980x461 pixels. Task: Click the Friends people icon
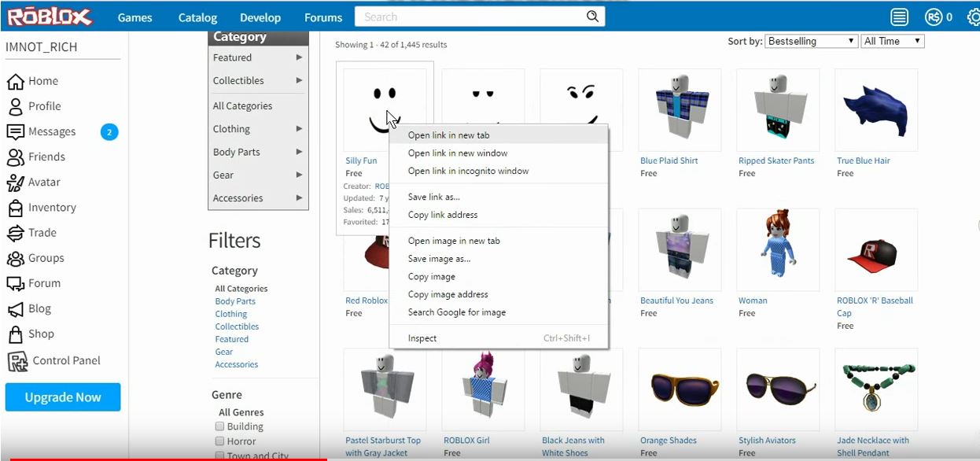[x=15, y=157]
